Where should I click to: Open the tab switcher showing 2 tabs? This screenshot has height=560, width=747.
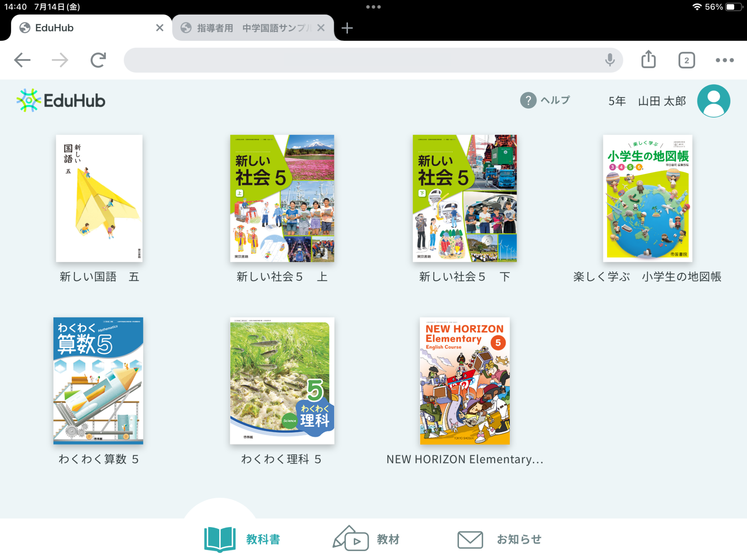click(686, 60)
